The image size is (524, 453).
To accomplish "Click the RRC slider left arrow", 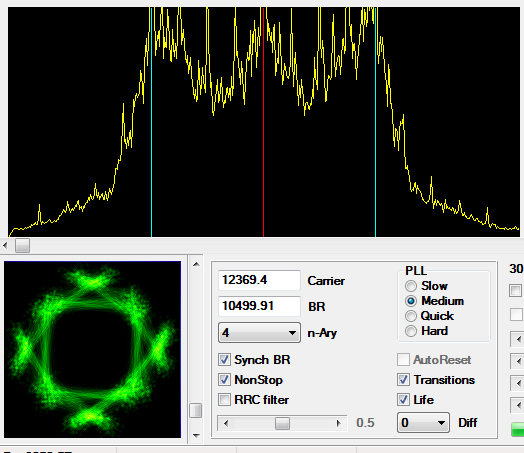I will coord(226,423).
